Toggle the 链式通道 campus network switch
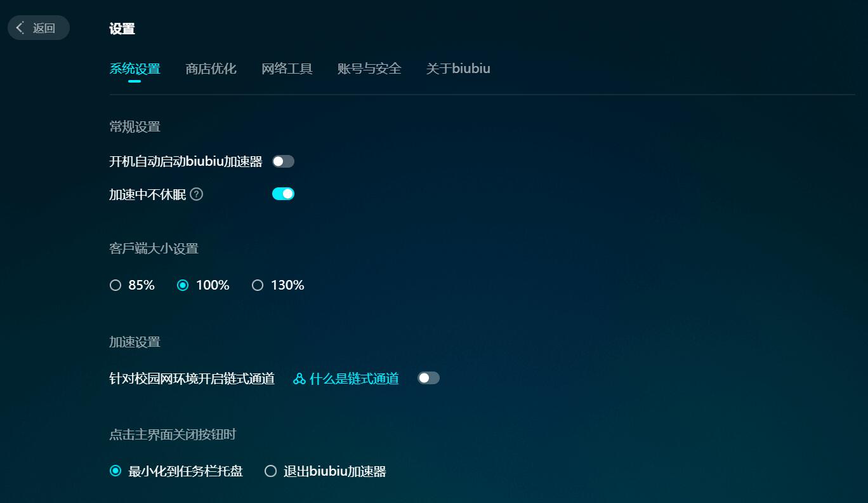 [428, 378]
